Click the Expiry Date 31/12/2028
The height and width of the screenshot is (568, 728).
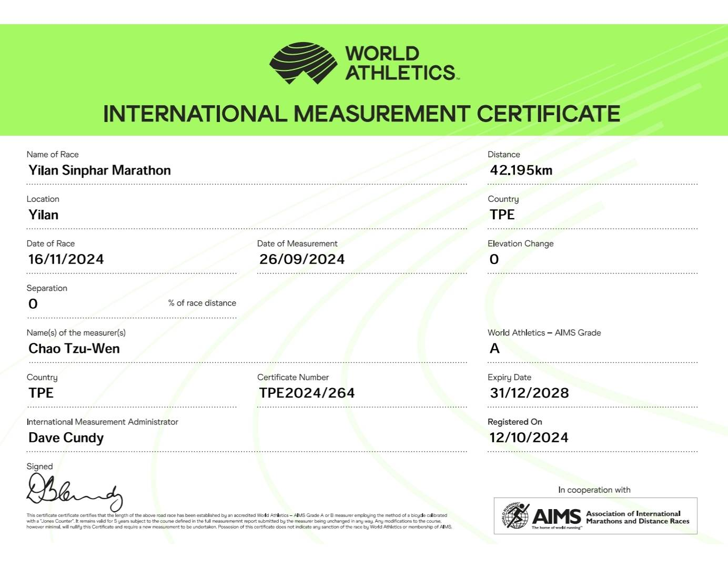529,393
